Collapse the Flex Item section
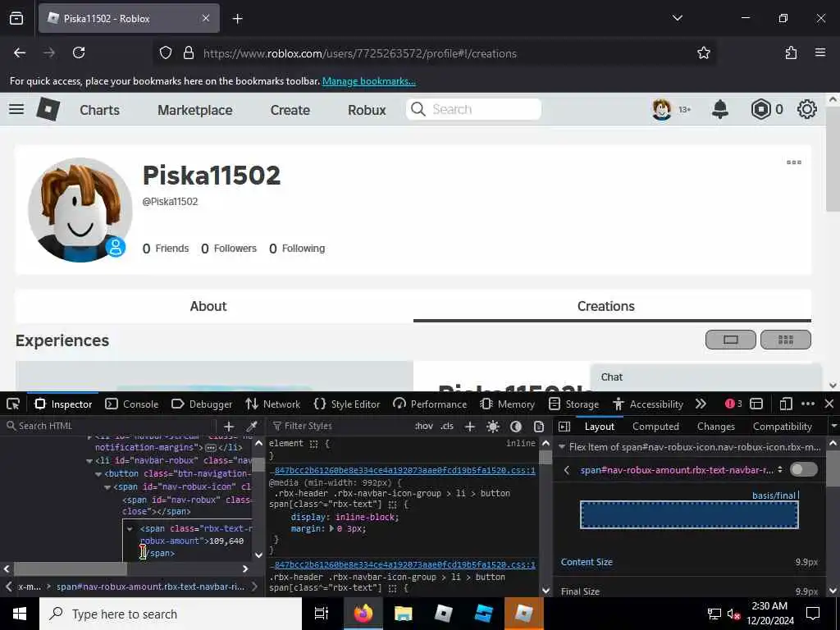The width and height of the screenshot is (840, 630). coord(562,447)
